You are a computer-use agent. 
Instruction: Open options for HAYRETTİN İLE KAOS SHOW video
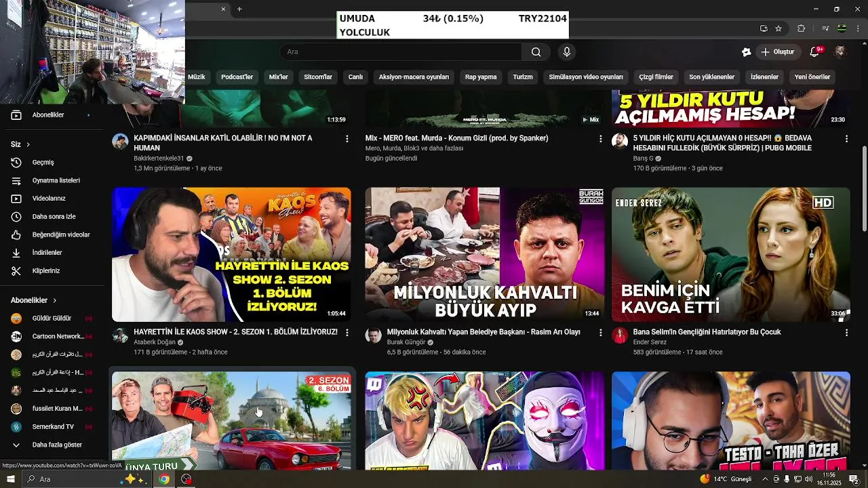tap(347, 333)
